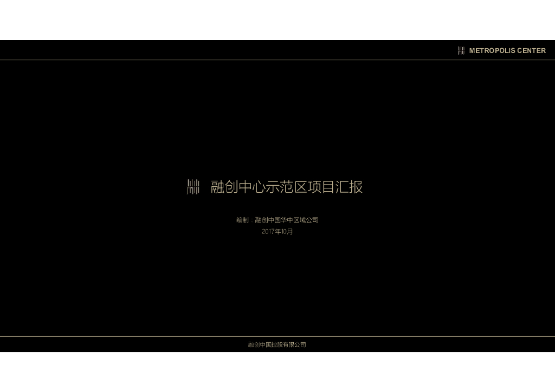
Task: Click the small emblem left of METROPOLIS CENTER text
Action: pos(461,50)
